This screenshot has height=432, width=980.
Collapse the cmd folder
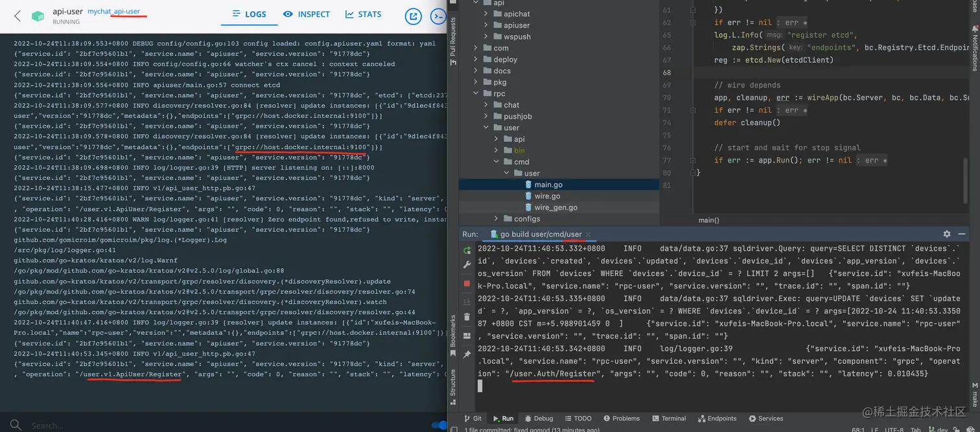coord(496,162)
